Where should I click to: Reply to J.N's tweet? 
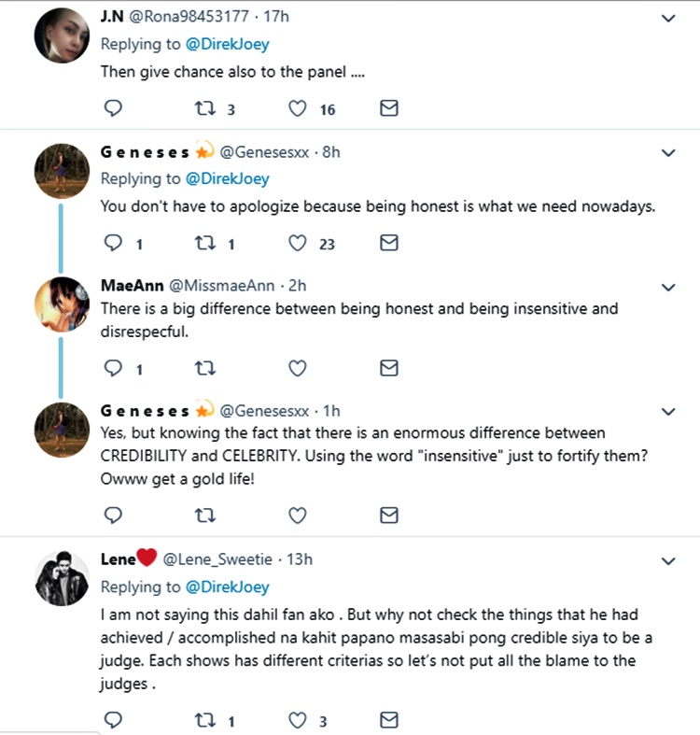click(x=112, y=109)
